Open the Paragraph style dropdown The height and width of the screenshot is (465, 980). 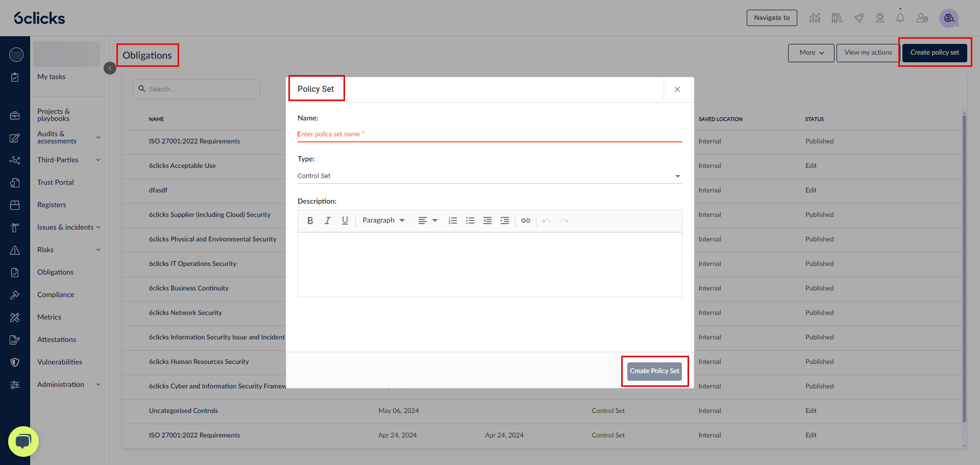point(383,221)
